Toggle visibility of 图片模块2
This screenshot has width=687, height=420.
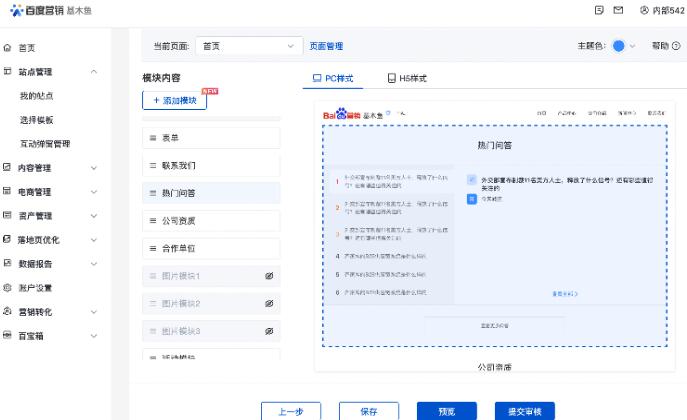pos(269,303)
